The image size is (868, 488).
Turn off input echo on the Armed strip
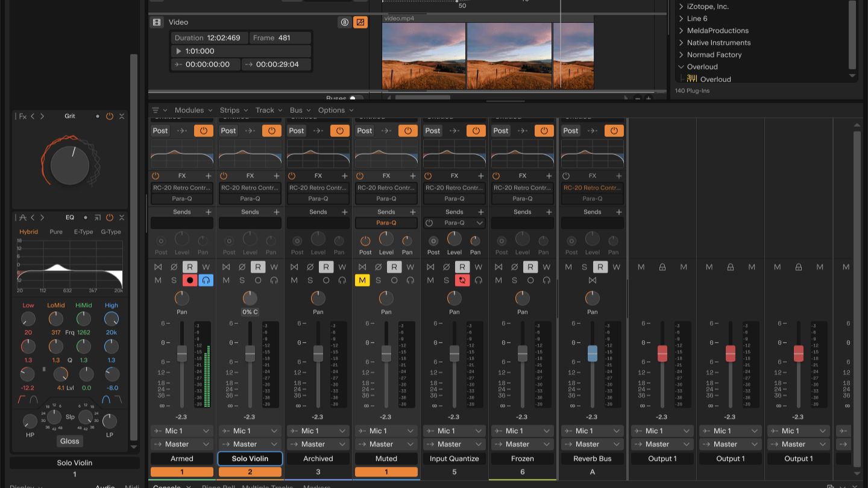point(206,280)
